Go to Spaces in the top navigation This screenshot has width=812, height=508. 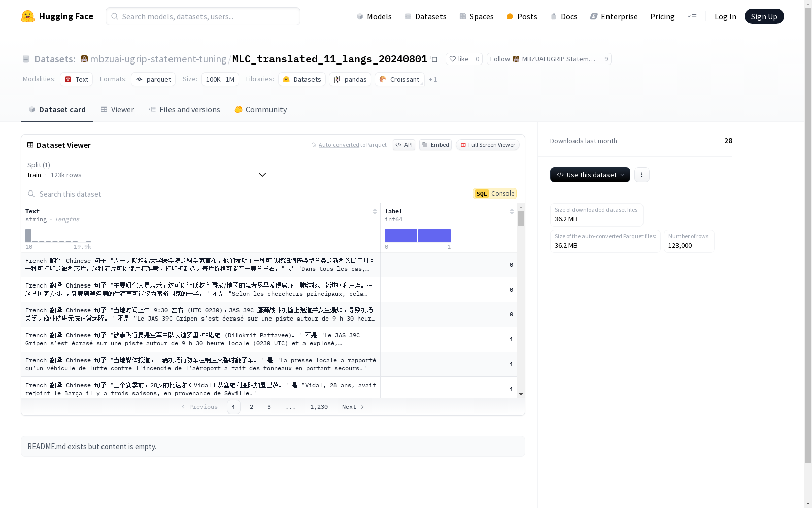coord(477,16)
